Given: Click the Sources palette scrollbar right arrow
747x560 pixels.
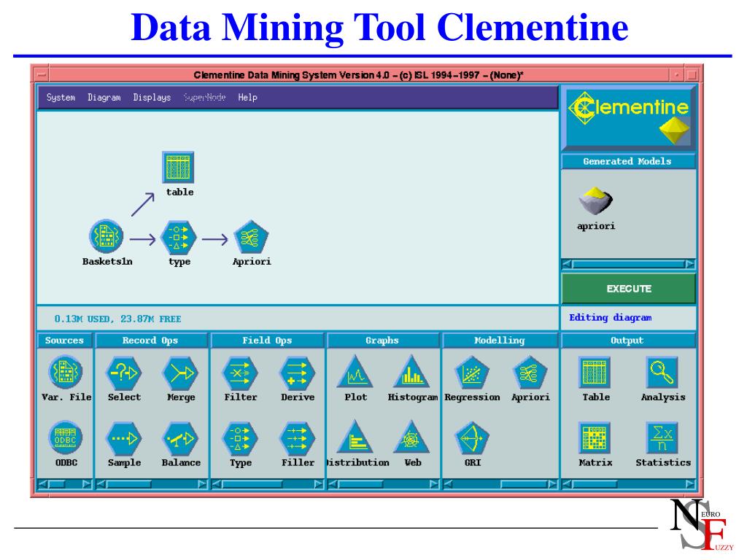Looking at the screenshot, I should pos(87,484).
